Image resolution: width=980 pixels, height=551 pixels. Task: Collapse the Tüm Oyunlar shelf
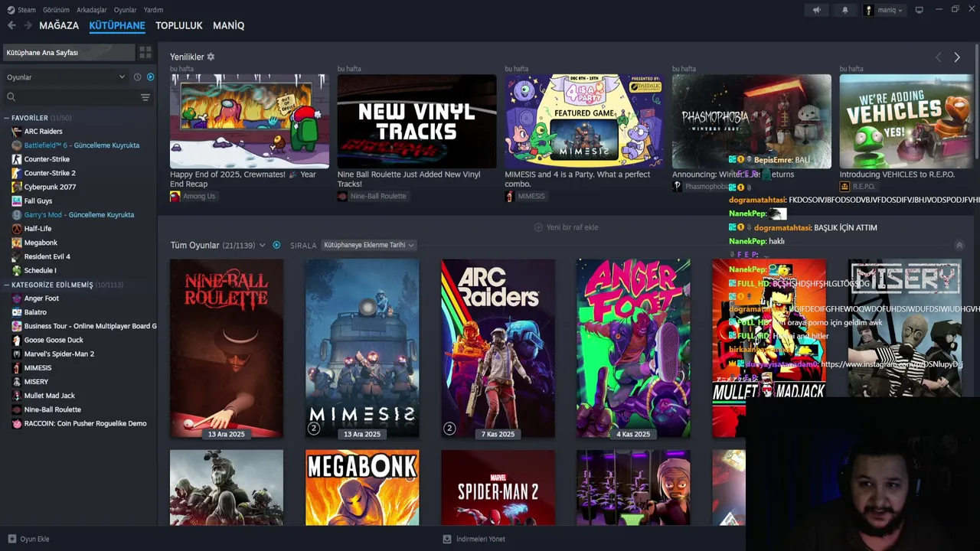[x=959, y=245]
